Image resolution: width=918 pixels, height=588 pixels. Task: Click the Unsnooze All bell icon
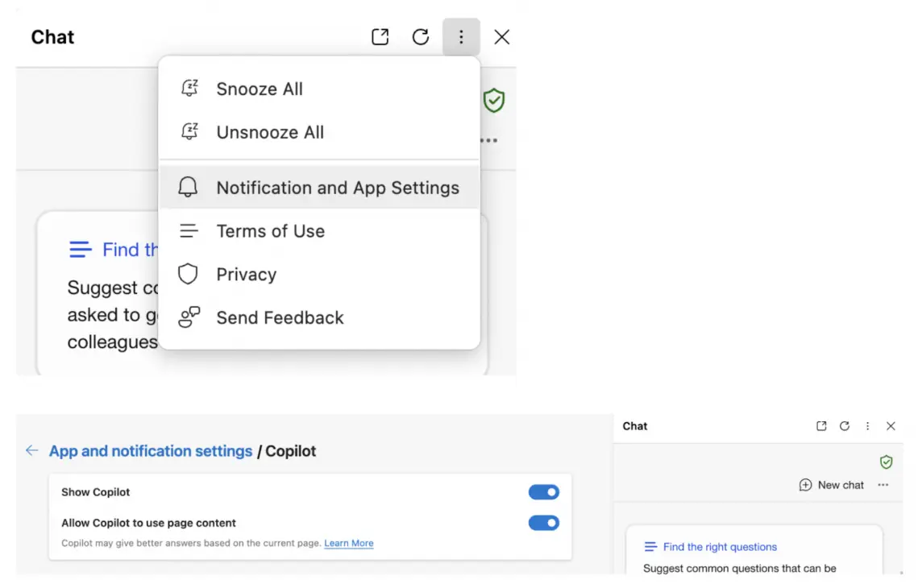tap(189, 131)
